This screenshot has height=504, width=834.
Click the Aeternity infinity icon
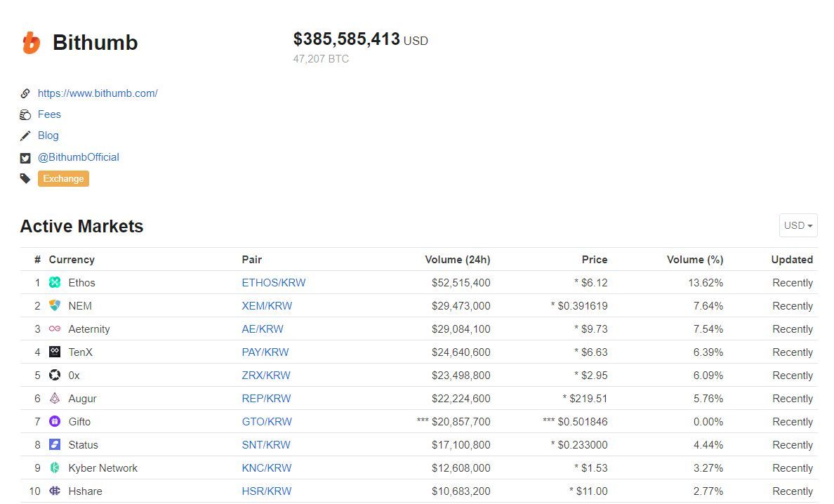pos(55,329)
